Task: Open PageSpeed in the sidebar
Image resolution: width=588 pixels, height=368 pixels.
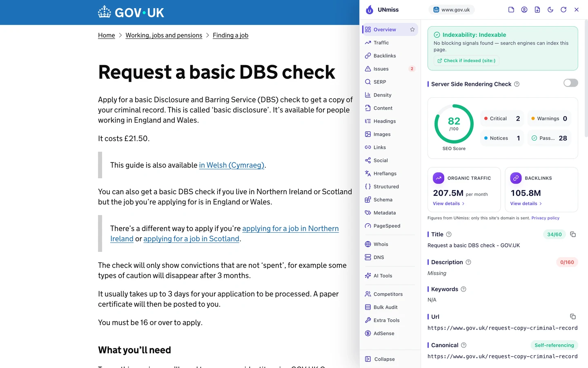Action: 390,226
